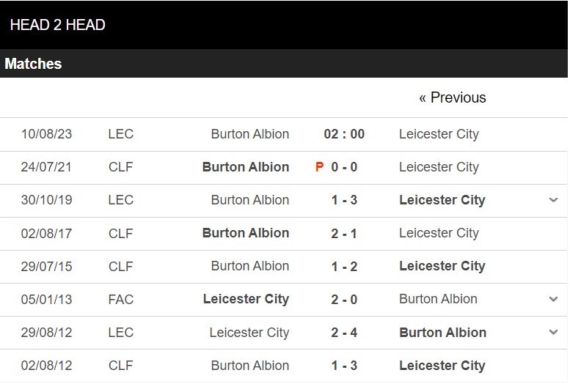The image size is (570, 392).
Task: Go to « Previous matches
Action: (x=452, y=97)
